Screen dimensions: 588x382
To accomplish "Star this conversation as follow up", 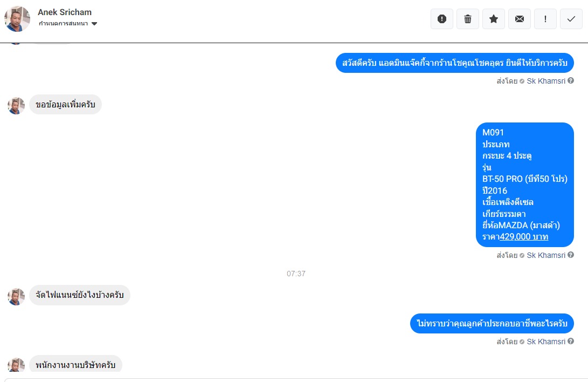I will [494, 19].
